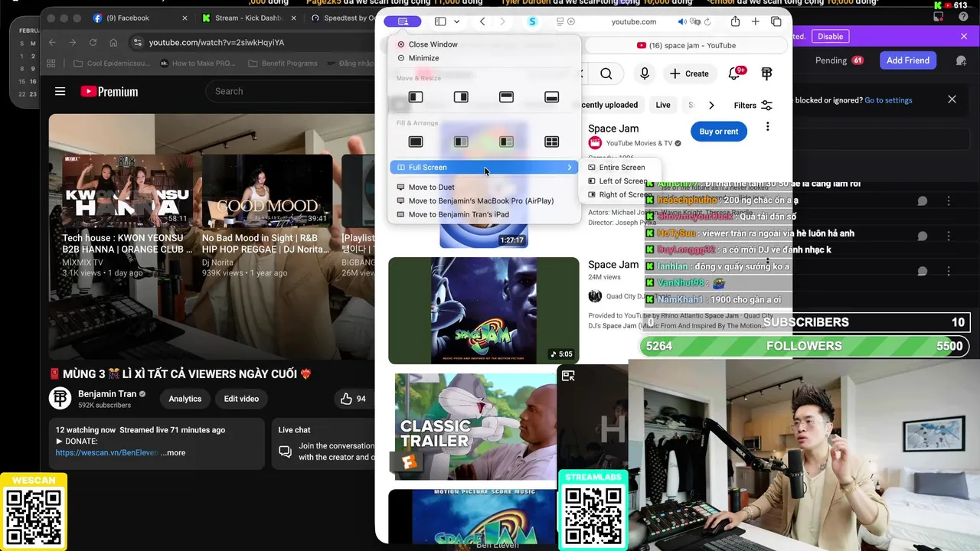Tile window to right half icon
The width and height of the screenshot is (980, 551).
click(461, 97)
